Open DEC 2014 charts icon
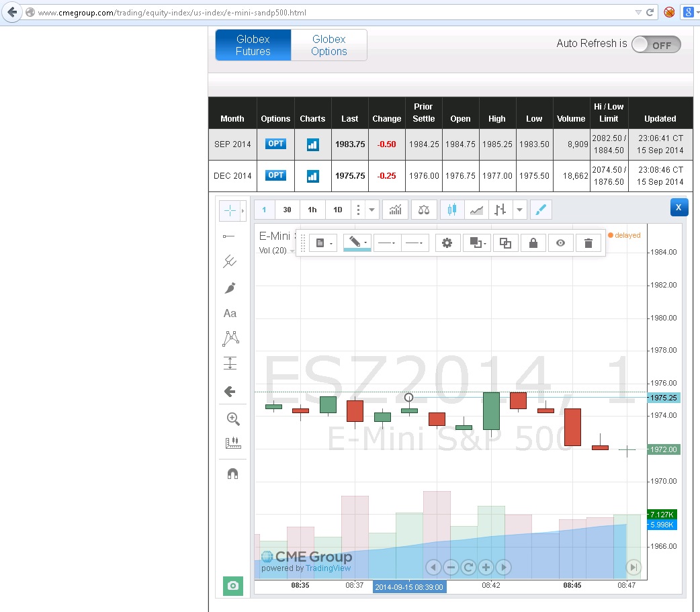This screenshot has width=700, height=612. pos(313,176)
